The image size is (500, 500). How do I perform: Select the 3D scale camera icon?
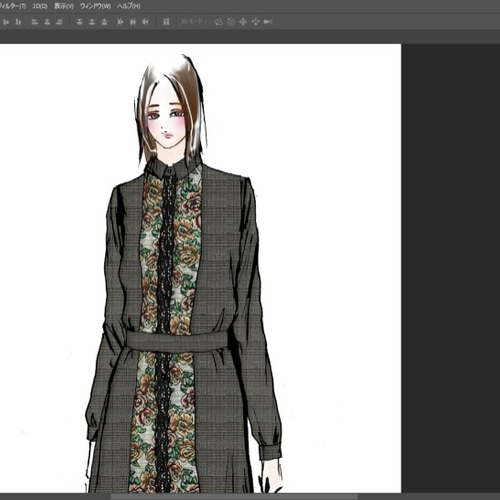[x=268, y=22]
